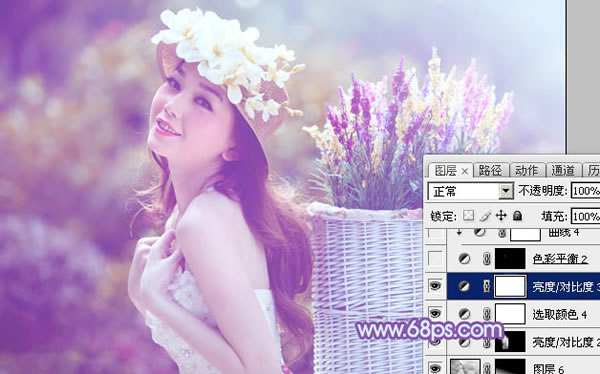Select image thumbnail of 图层 6
This screenshot has width=600, height=374.
click(465, 367)
